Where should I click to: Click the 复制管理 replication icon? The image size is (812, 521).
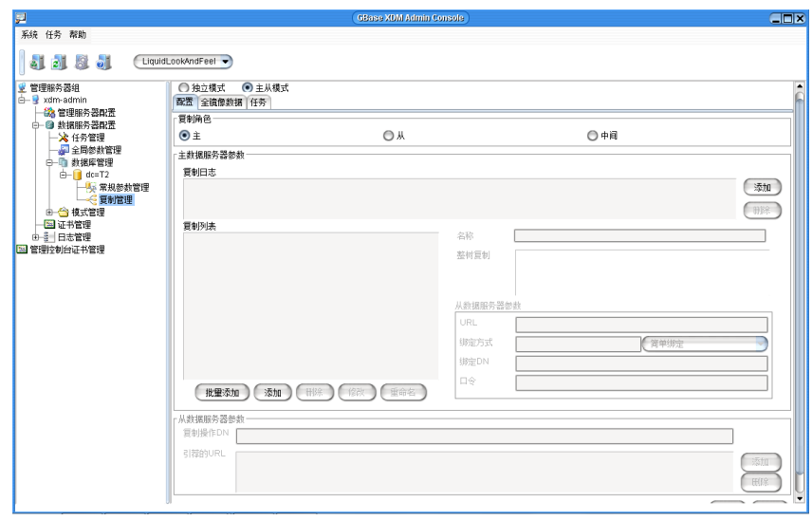91,200
